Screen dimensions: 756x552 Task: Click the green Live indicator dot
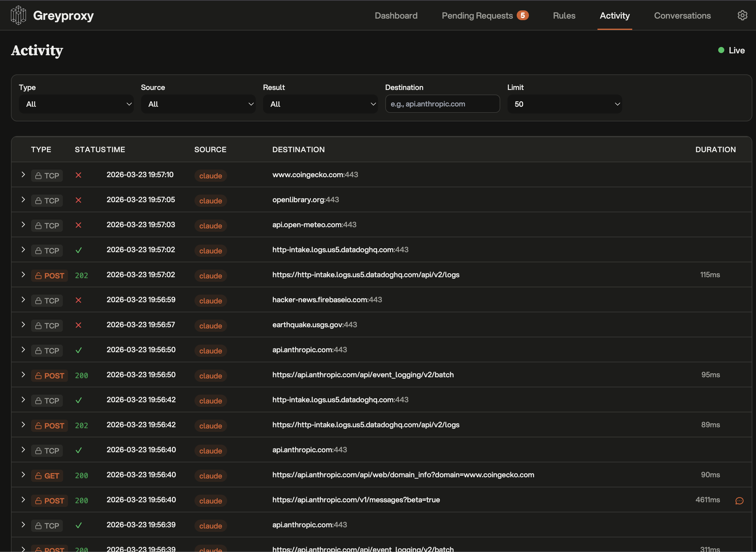point(721,50)
